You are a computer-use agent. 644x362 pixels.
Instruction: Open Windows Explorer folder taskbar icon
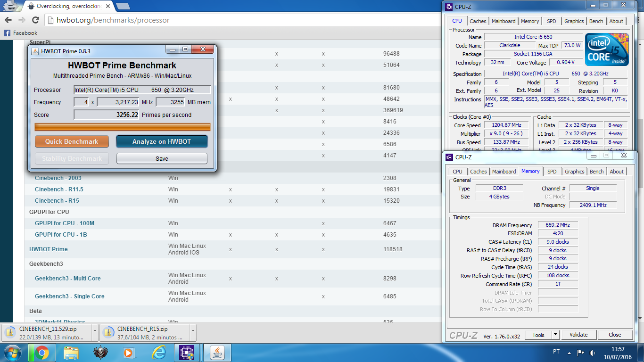tap(71, 353)
